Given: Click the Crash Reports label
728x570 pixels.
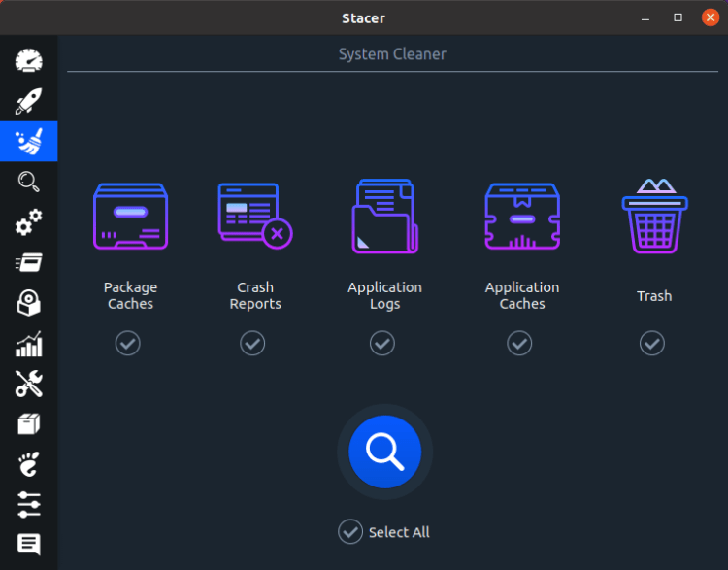Looking at the screenshot, I should pos(255,295).
